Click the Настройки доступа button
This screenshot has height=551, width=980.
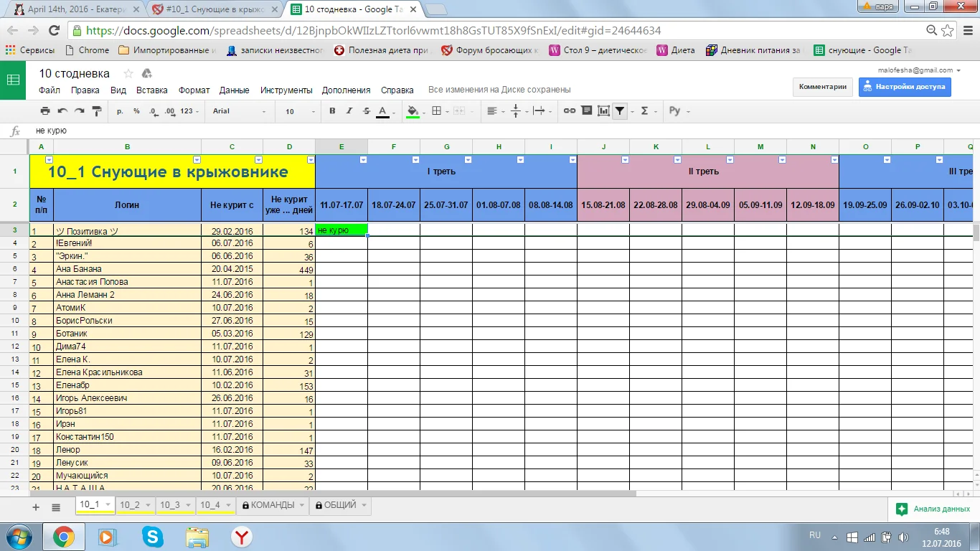point(905,87)
